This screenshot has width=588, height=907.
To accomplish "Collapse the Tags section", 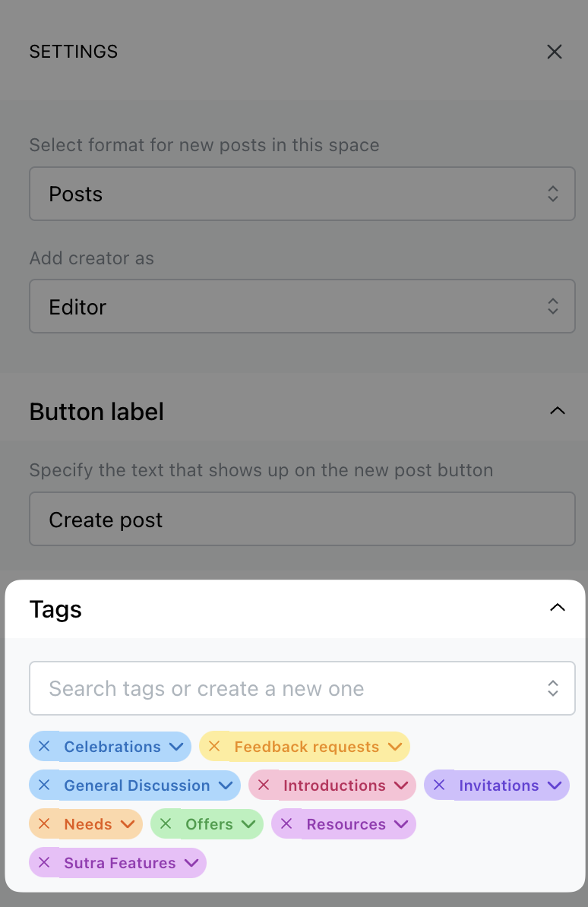I will pyautogui.click(x=558, y=608).
